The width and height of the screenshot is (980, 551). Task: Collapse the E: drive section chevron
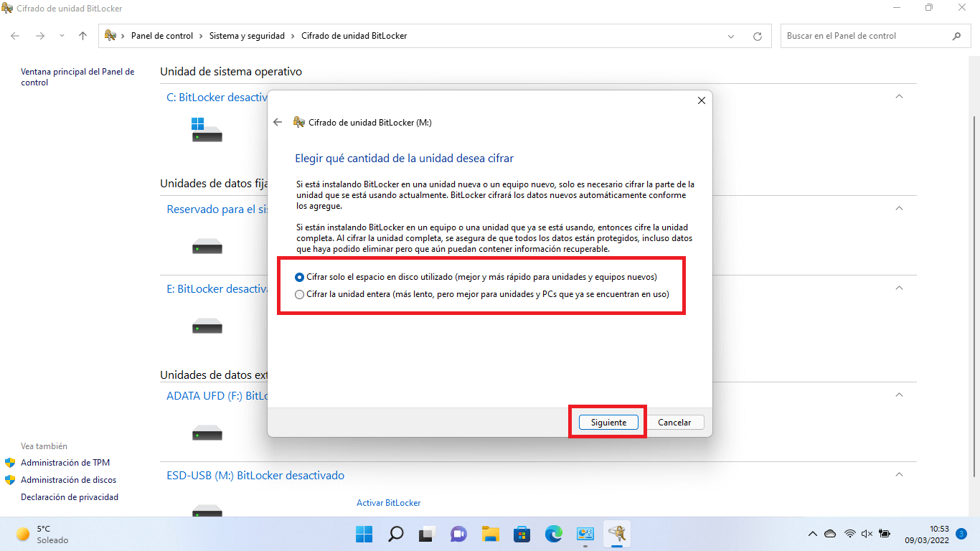[x=899, y=288]
